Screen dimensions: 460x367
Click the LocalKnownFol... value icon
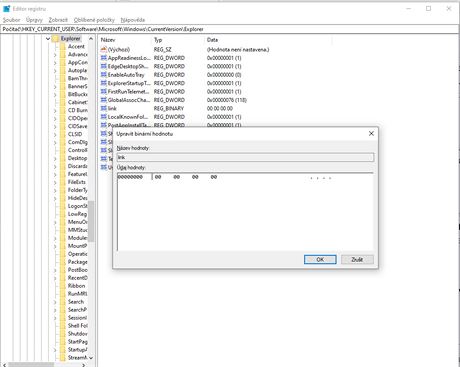coord(104,117)
